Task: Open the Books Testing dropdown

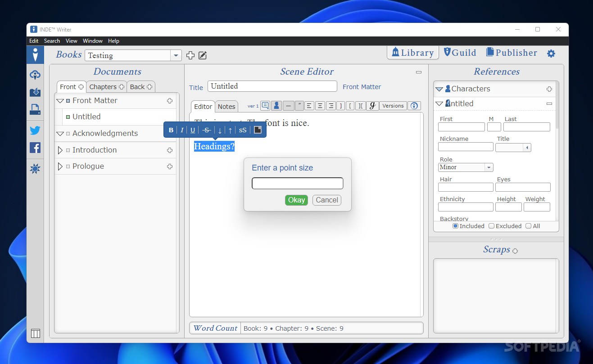Action: coord(176,55)
